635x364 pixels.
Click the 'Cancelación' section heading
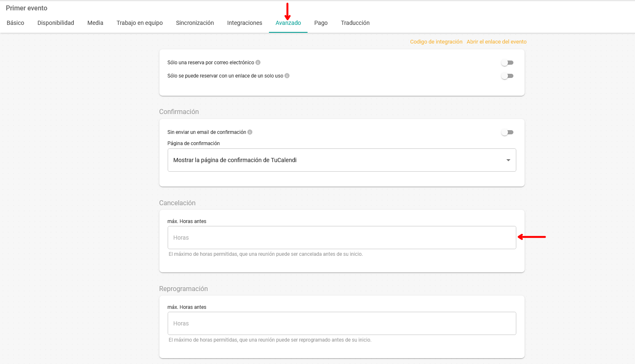[x=177, y=203]
